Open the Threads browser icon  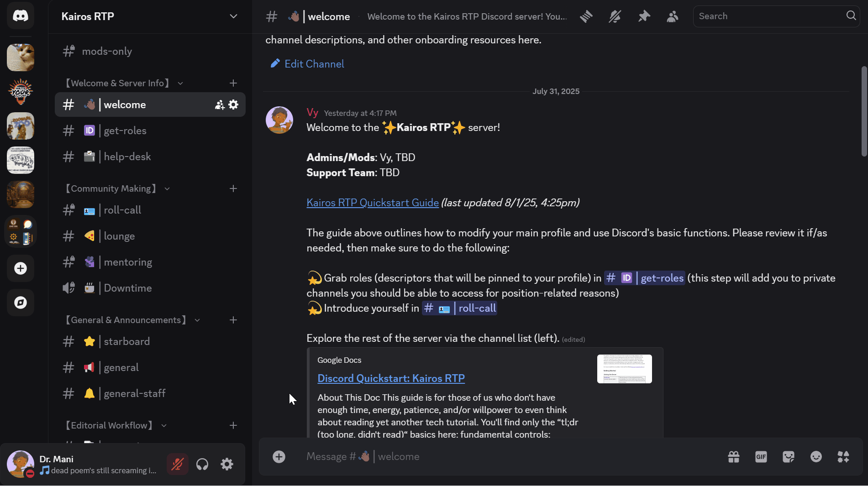click(x=586, y=16)
